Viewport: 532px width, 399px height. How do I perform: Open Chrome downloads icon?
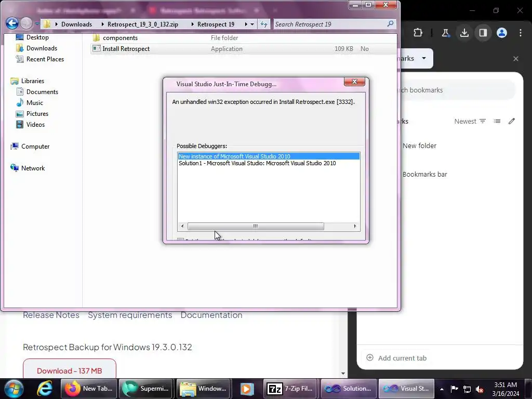click(x=464, y=33)
